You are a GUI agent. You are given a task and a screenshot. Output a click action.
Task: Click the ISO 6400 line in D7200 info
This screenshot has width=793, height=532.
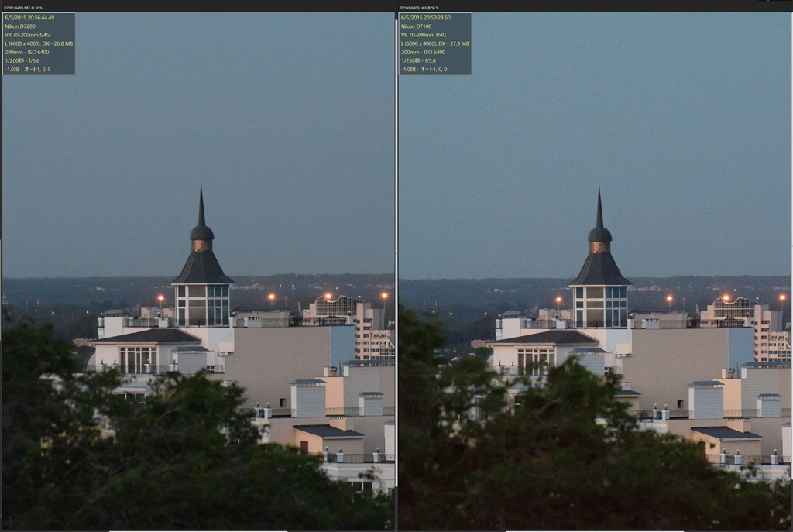tap(27, 52)
